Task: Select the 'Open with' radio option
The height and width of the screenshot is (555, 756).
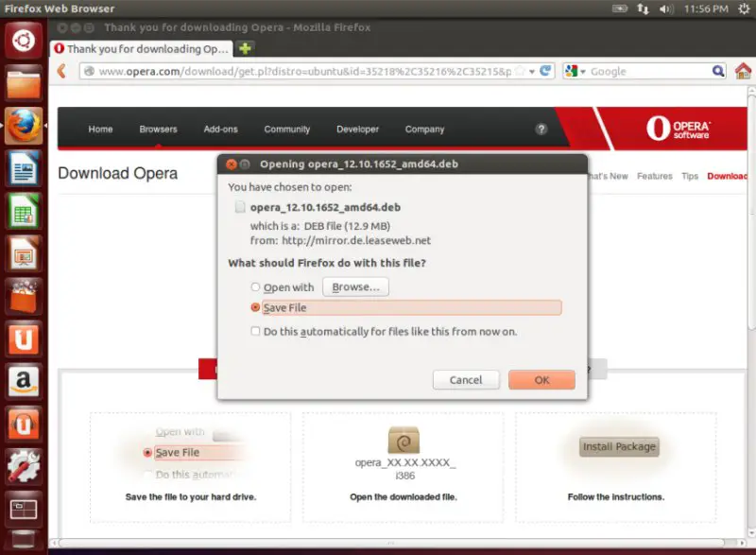Action: (x=255, y=286)
